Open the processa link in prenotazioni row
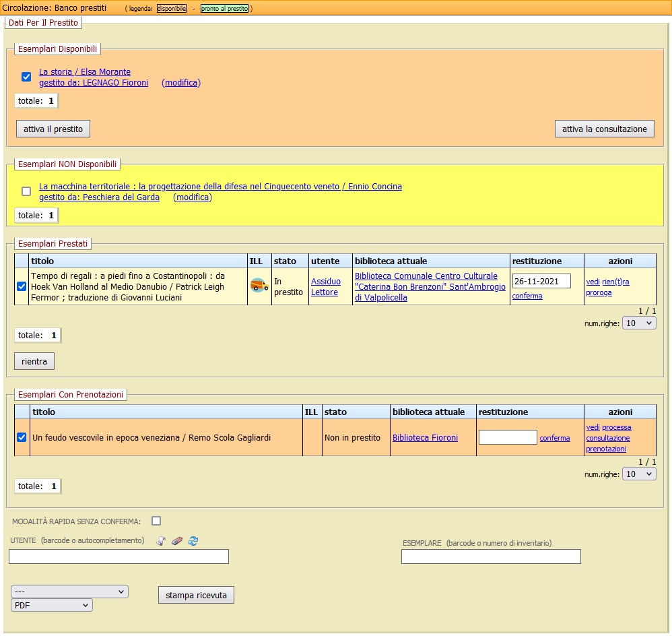 (616, 427)
